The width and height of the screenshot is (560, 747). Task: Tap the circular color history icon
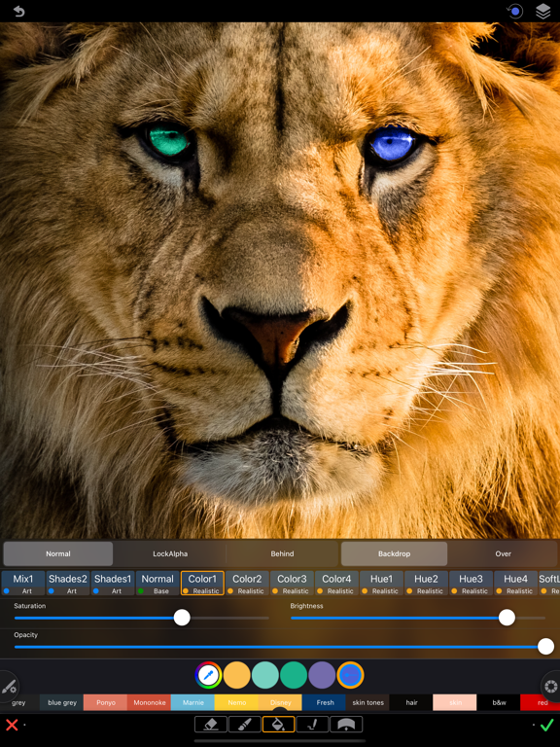(514, 11)
